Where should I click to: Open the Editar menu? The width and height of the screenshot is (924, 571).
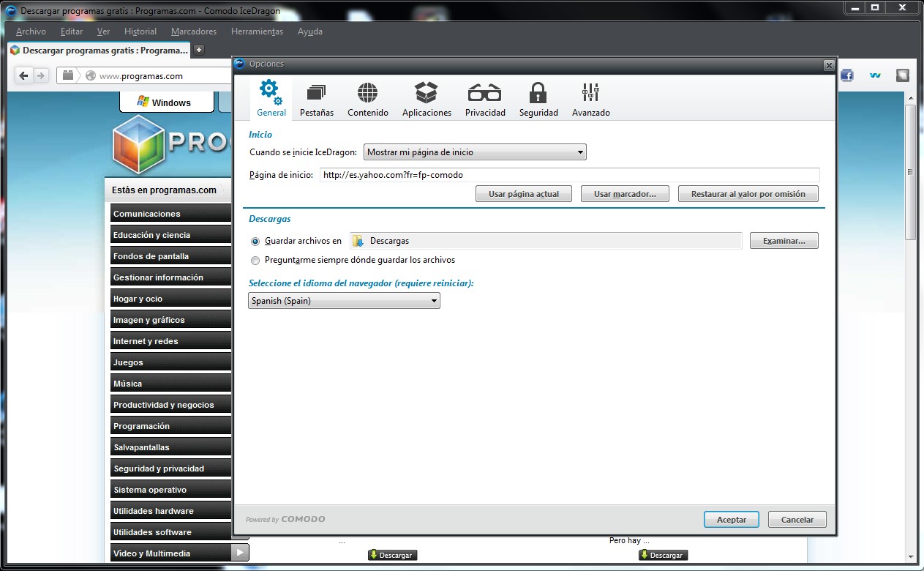pos(72,31)
